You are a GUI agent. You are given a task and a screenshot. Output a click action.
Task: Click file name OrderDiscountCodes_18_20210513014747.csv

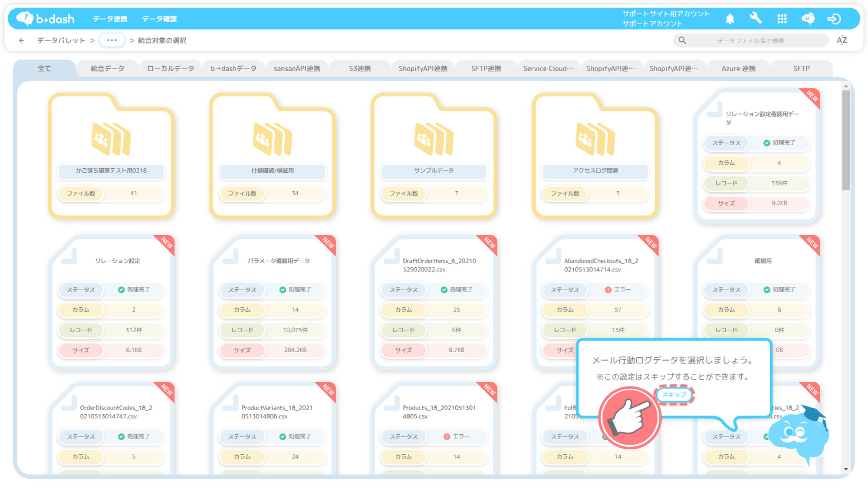[x=116, y=412]
